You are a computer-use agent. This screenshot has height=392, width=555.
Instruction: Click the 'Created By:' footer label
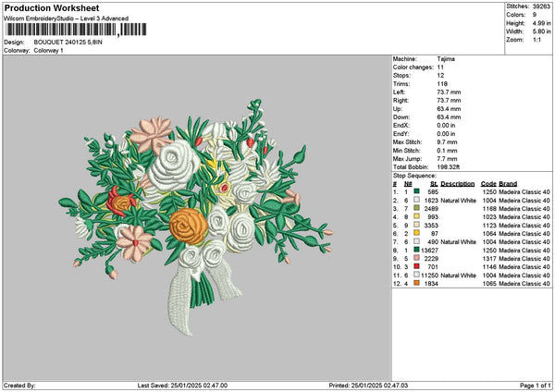pos(19,386)
